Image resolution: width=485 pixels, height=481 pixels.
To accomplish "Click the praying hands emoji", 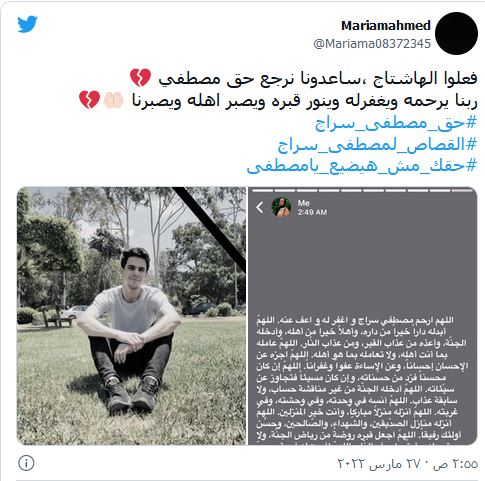I will pyautogui.click(x=113, y=100).
